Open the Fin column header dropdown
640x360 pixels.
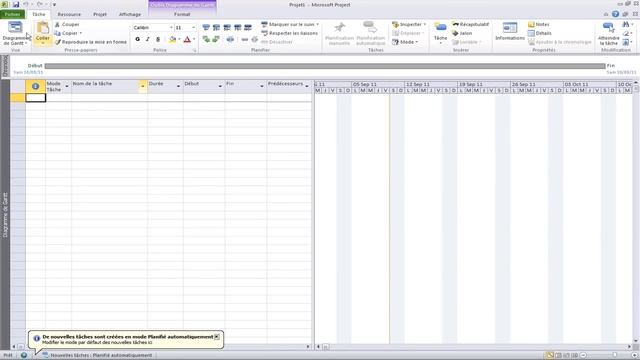click(262, 86)
